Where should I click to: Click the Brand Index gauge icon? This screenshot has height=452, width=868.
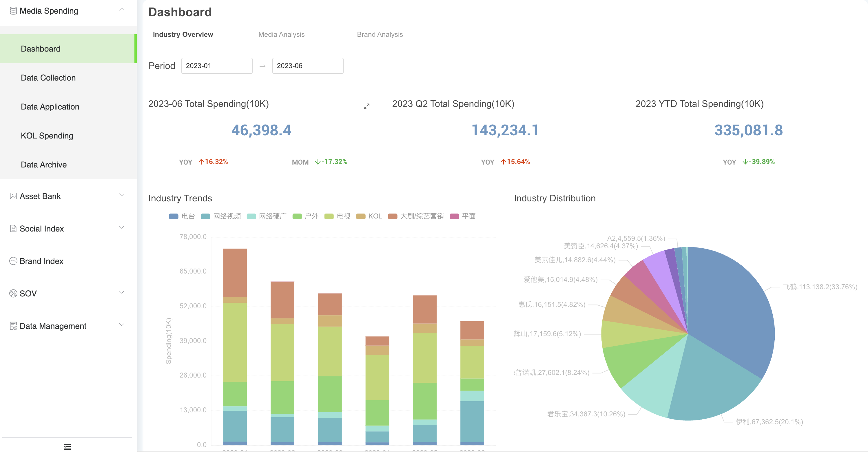click(x=13, y=261)
